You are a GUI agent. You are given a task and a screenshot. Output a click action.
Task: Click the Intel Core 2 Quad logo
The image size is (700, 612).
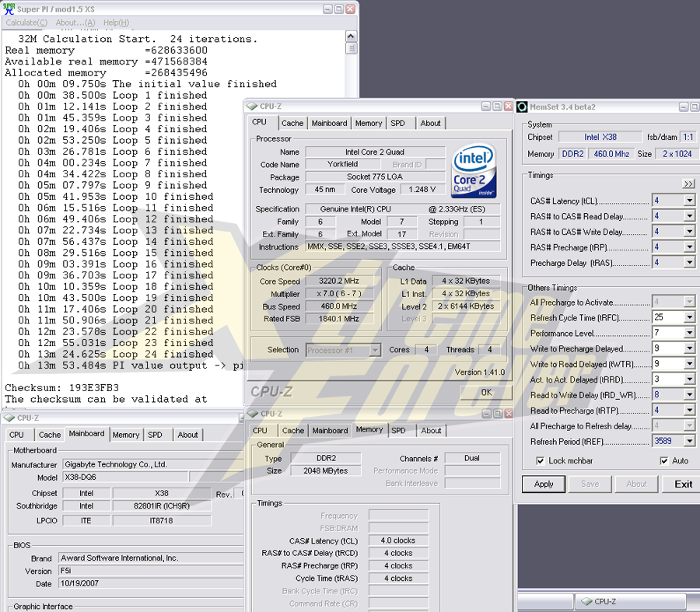click(474, 170)
